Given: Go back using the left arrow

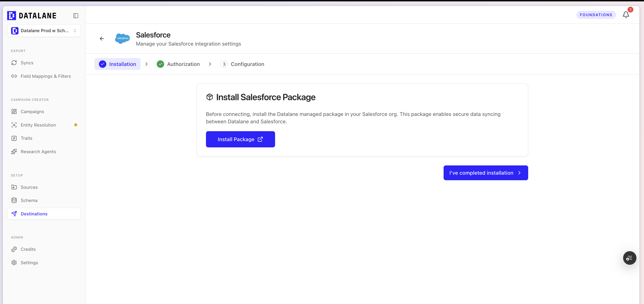Looking at the screenshot, I should (102, 39).
